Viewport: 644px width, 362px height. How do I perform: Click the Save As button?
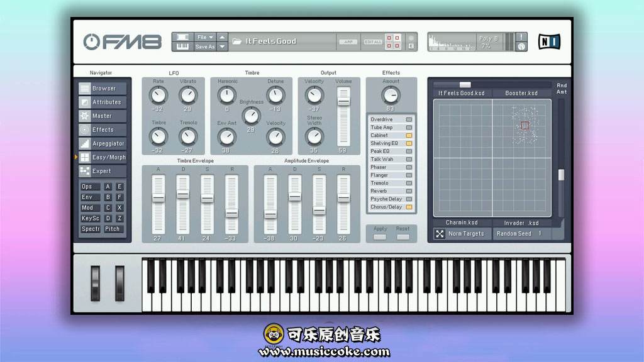point(205,47)
